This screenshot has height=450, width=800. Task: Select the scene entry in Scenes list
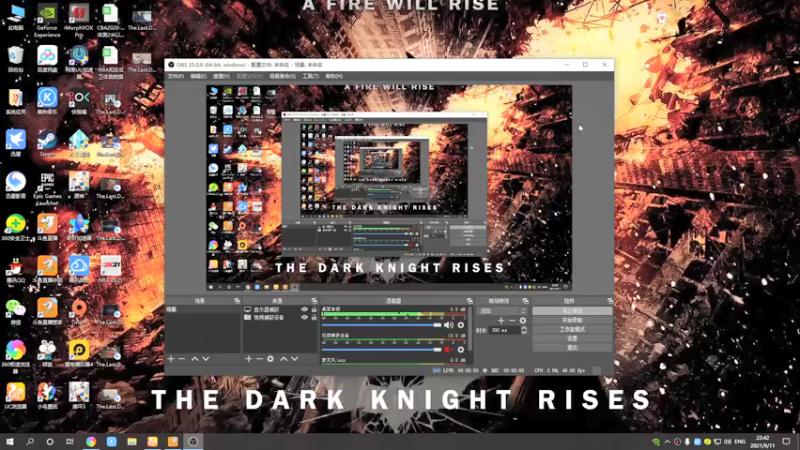pos(203,310)
